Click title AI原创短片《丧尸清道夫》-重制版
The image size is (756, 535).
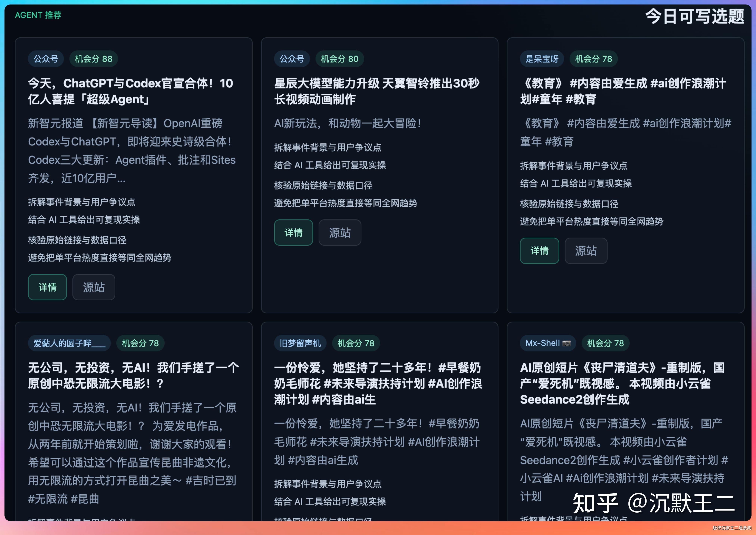(622, 383)
